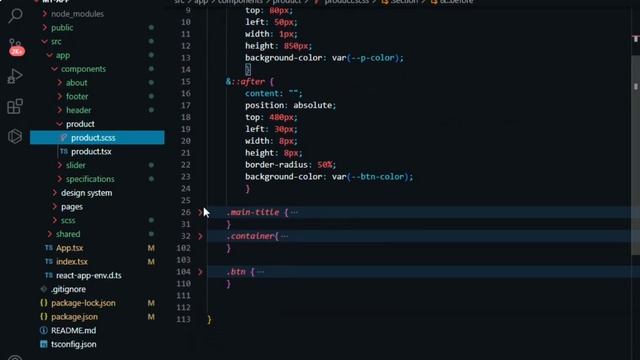Screen dimensions: 640x360
Task: Click the icon beside tsconfig.json
Action: (44, 344)
